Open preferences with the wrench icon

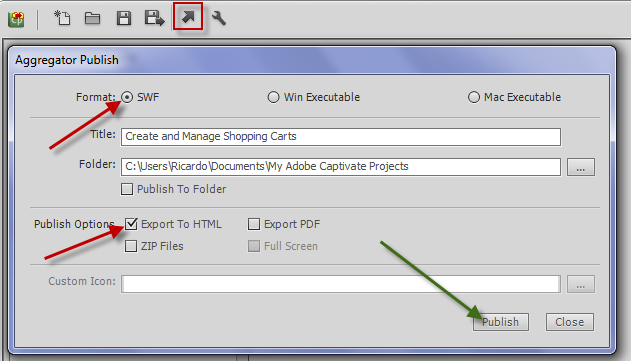pos(219,19)
